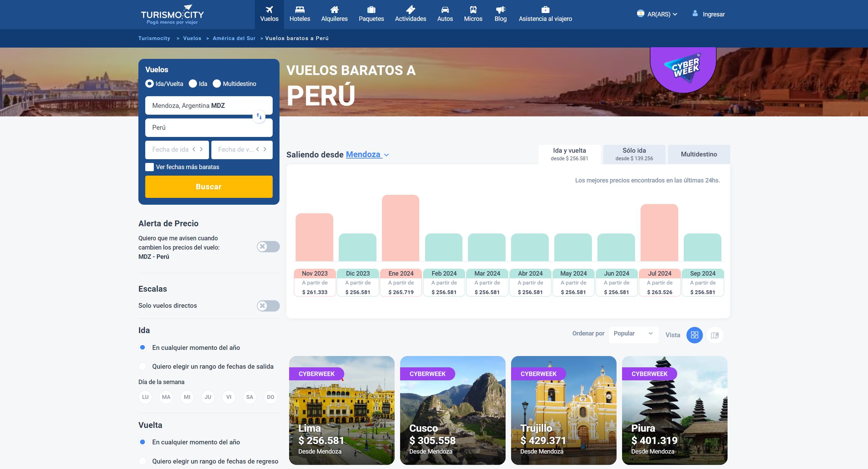Select rango de fechas de regreso option
This screenshot has width=868, height=469.
pyautogui.click(x=142, y=461)
